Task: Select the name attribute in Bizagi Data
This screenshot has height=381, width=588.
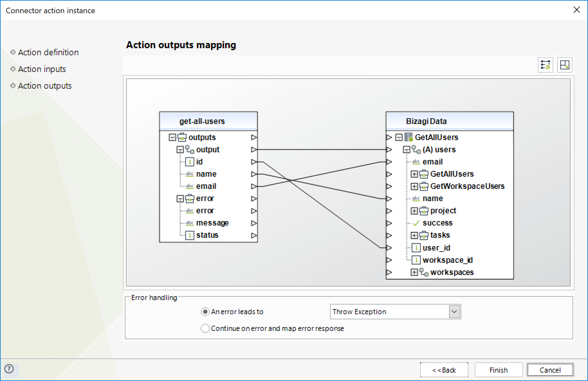Action: [x=433, y=199]
